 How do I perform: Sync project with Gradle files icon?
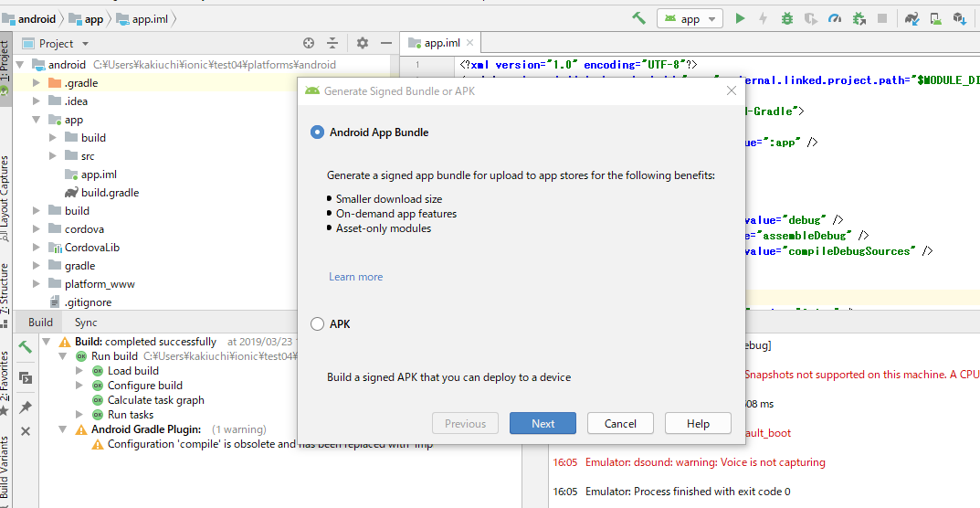tap(912, 19)
